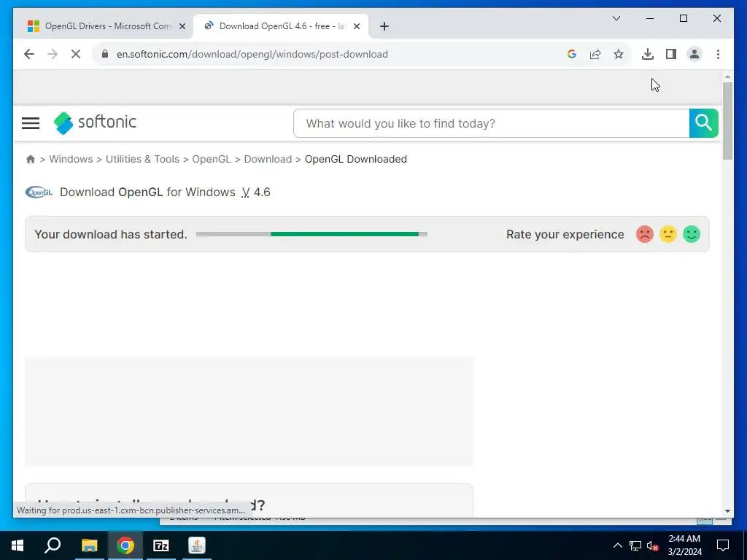Rate experience with yellow neutral face
This screenshot has width=747, height=560.
pos(668,234)
